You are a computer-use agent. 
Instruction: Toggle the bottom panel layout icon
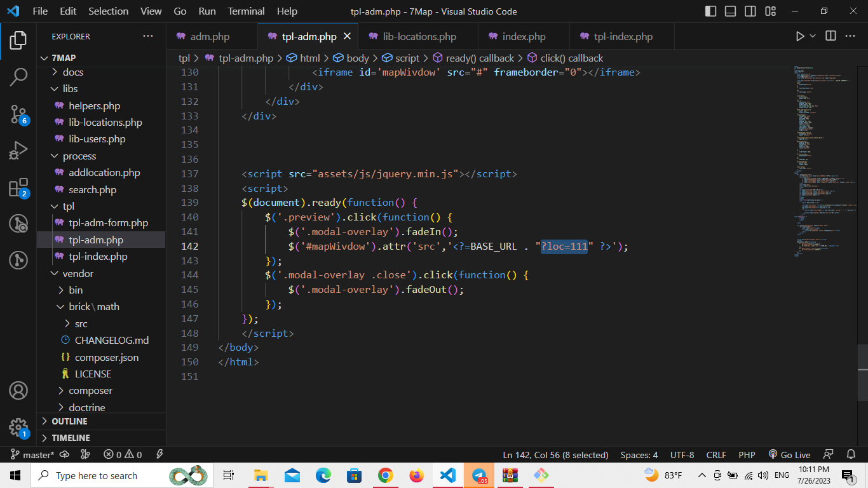731,11
